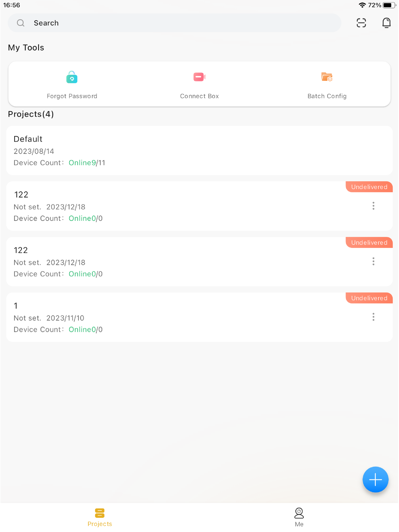Click the Batch Config label
The image size is (399, 532).
click(x=327, y=96)
